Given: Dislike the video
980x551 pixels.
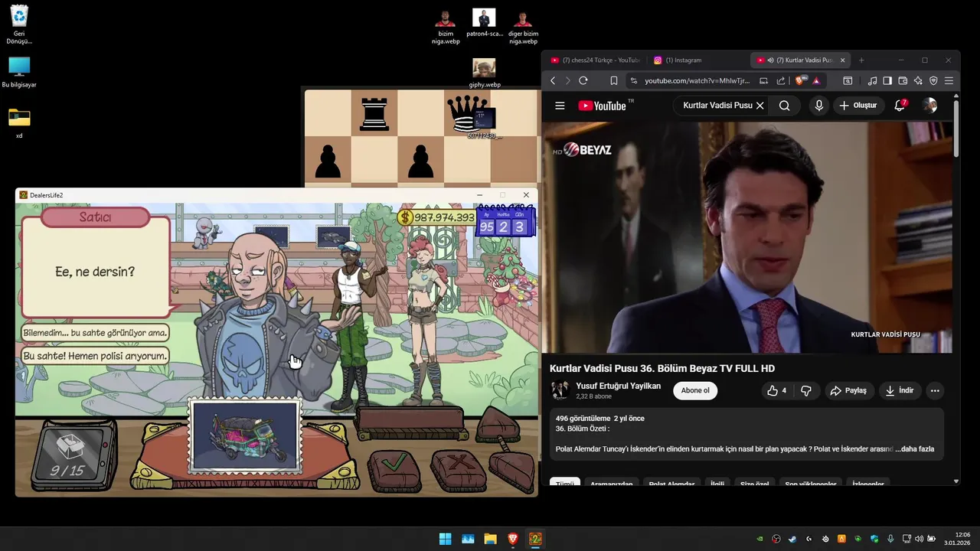Looking at the screenshot, I should pyautogui.click(x=805, y=390).
